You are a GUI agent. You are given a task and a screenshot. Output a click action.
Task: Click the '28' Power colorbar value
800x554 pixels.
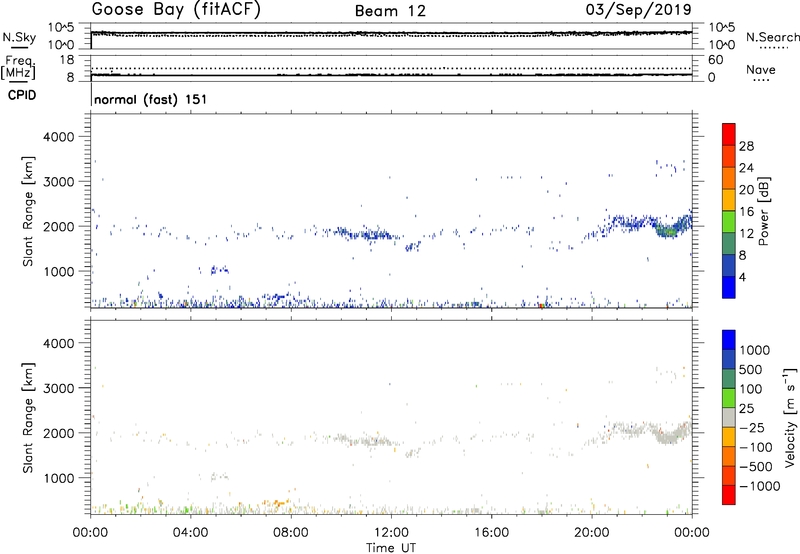click(746, 146)
